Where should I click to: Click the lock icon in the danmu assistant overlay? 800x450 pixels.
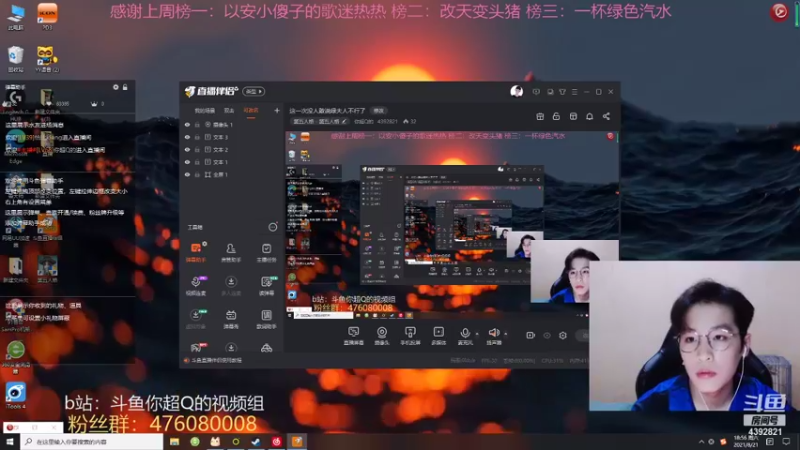click(x=125, y=87)
